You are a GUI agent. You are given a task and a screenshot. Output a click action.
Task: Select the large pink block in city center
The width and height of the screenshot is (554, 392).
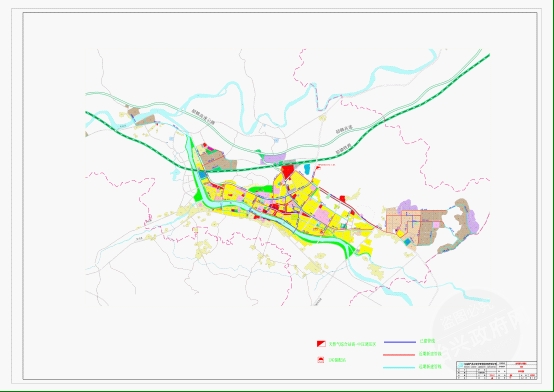tap(322, 215)
